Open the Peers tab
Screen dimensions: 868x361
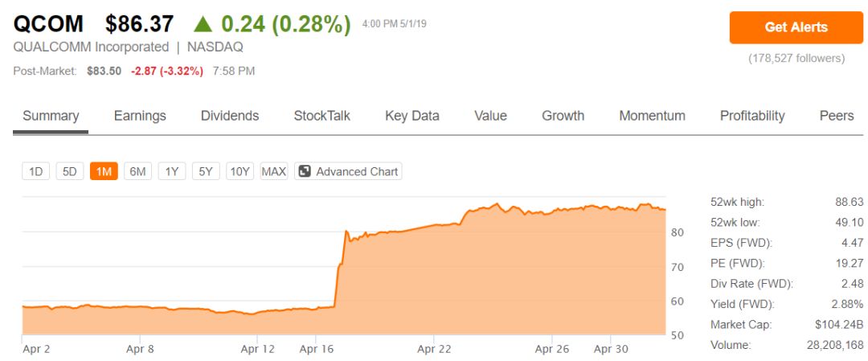[x=837, y=116]
